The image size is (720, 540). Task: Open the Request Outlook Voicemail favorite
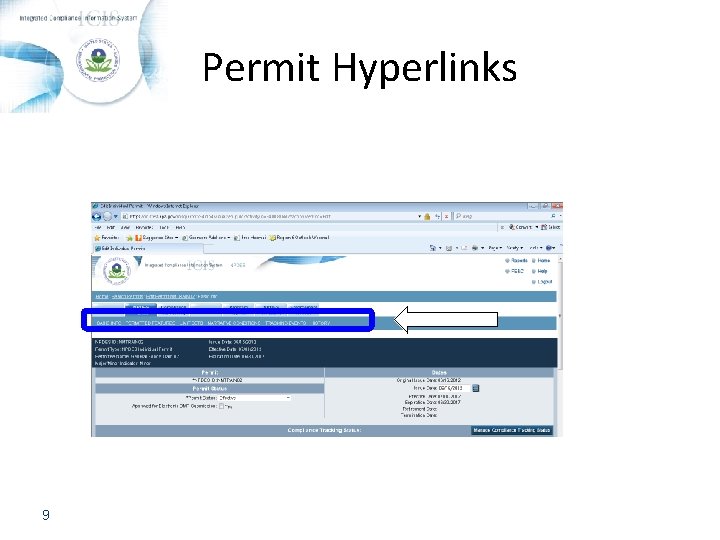click(299, 238)
